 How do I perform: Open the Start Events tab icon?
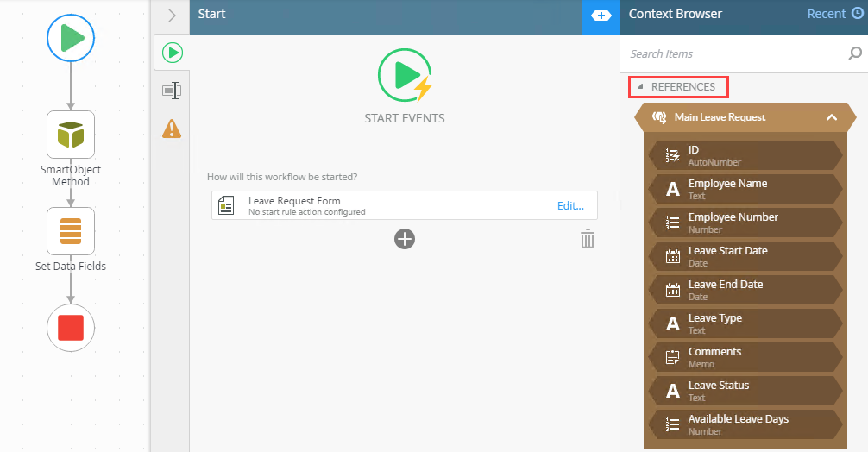(x=173, y=53)
